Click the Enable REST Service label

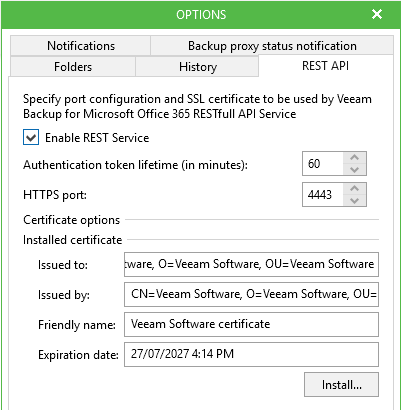(97, 138)
